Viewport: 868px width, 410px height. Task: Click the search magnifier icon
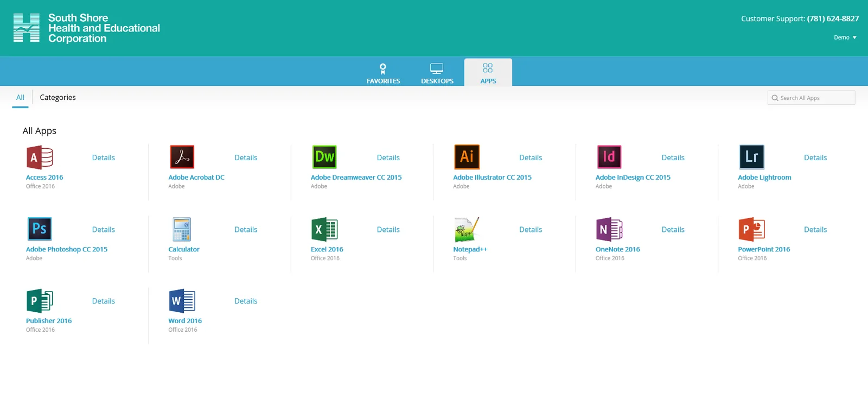[x=775, y=98]
